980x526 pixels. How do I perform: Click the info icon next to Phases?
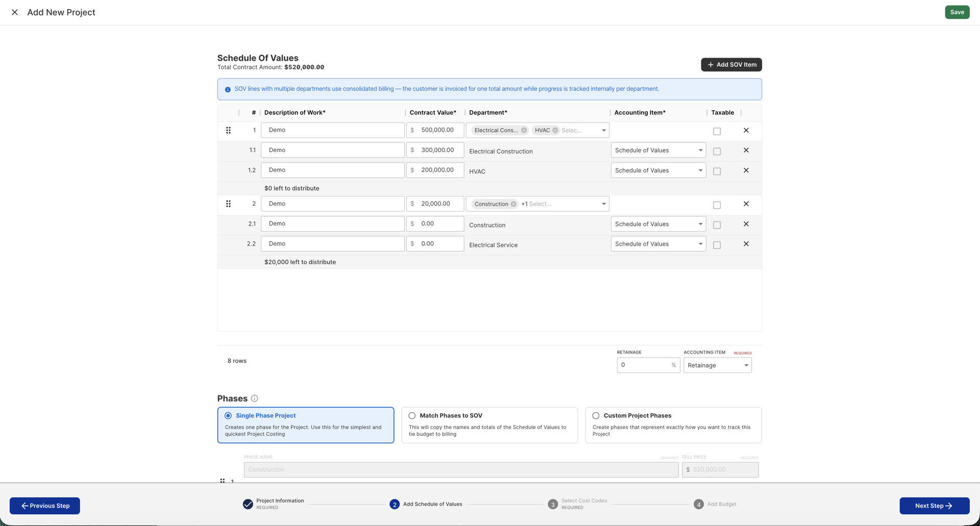pos(254,398)
